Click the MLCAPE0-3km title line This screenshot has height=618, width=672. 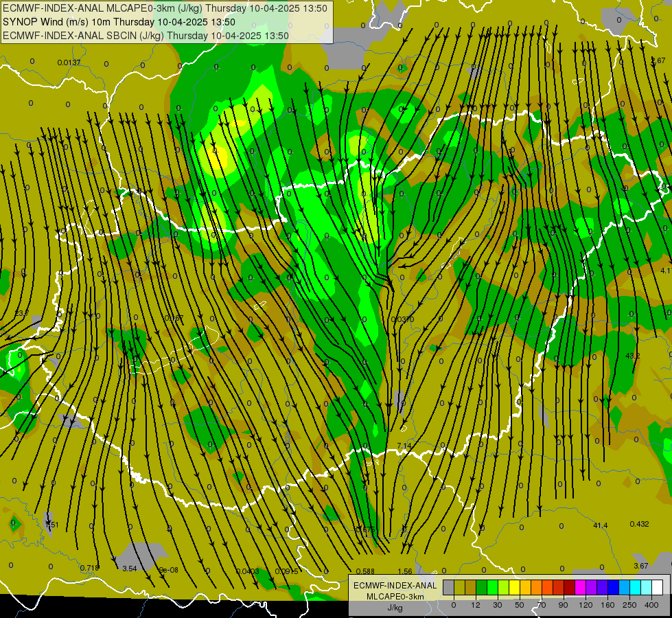click(x=165, y=8)
